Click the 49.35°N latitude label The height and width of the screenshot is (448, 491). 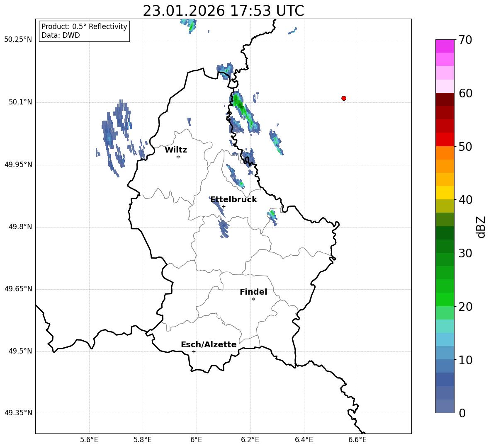click(18, 413)
